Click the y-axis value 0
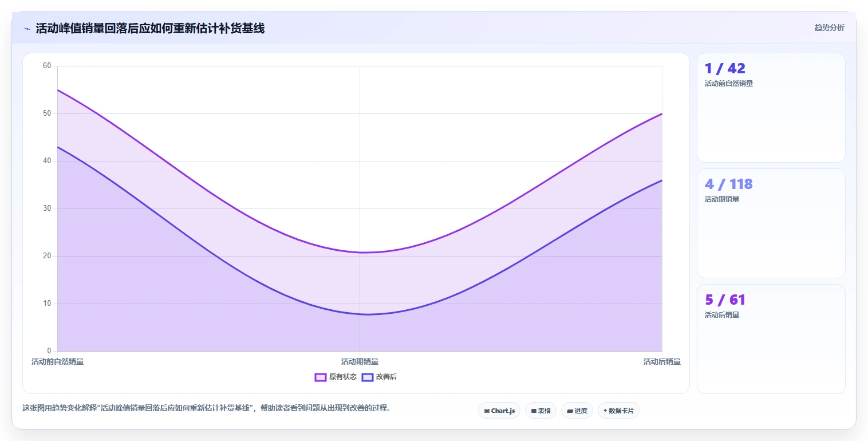Viewport: 868px width, 441px height. [49, 351]
